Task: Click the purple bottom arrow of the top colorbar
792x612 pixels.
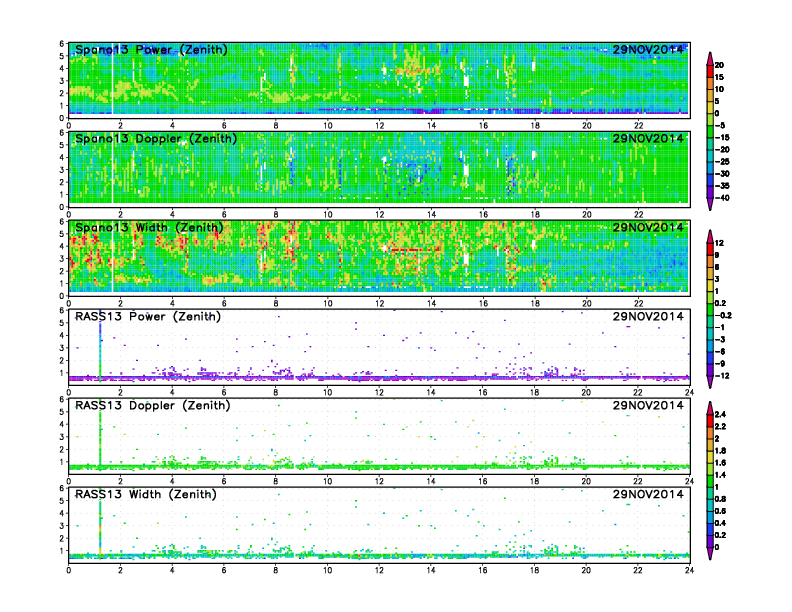Action: [709, 203]
